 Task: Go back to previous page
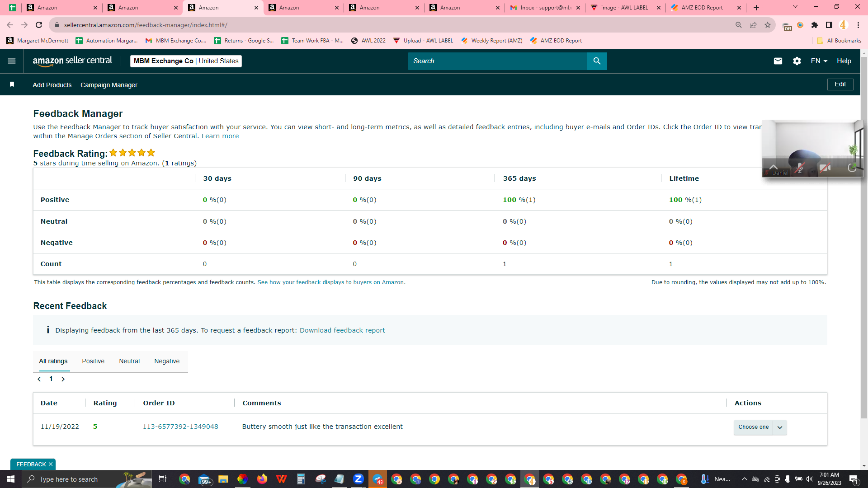click(x=10, y=25)
